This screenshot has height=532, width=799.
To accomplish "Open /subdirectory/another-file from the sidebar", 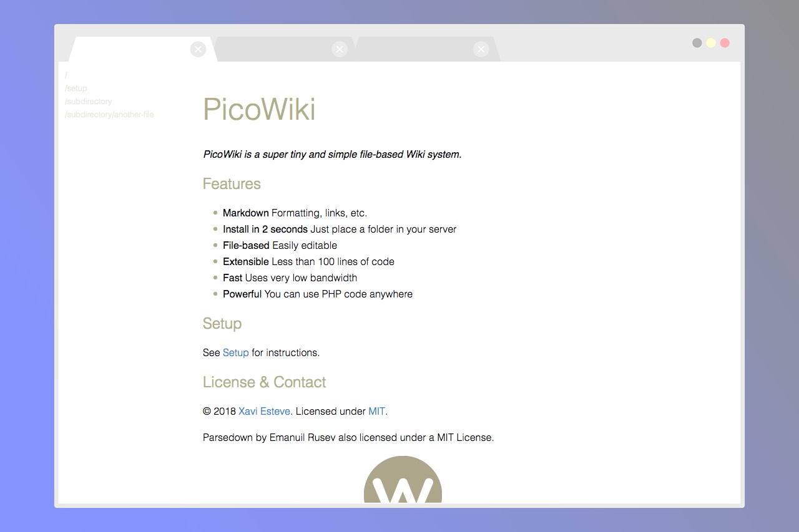I will (109, 114).
